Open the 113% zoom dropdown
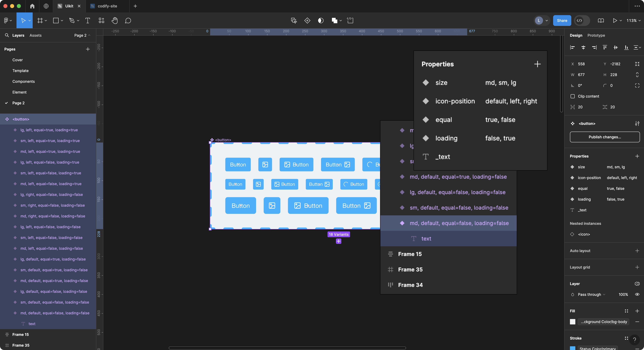Screen dimensions: 644x350 coord(634,21)
